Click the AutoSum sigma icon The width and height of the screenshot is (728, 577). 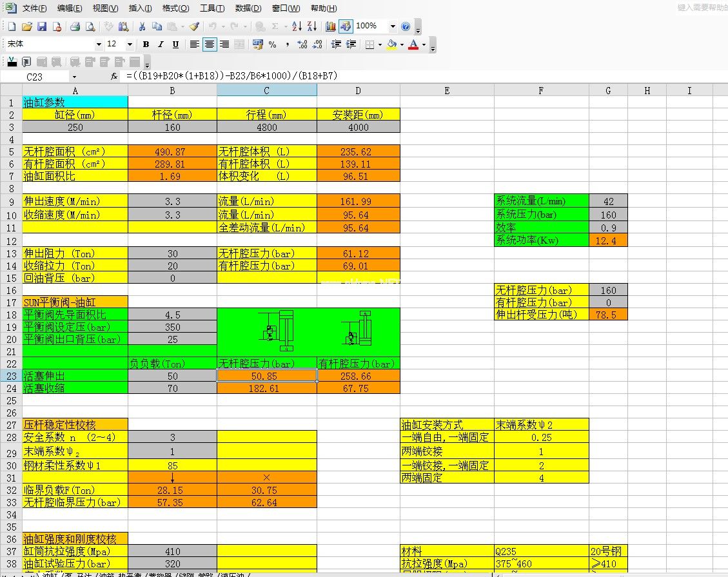coord(275,26)
